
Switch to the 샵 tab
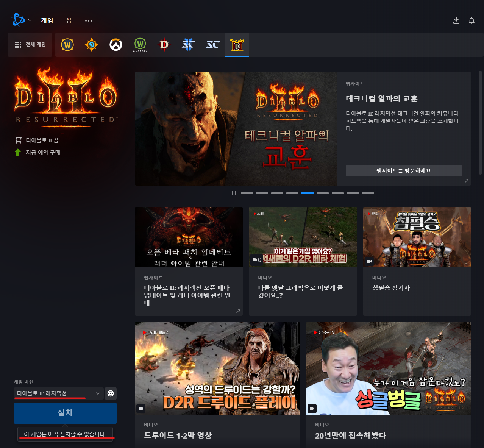click(x=69, y=20)
